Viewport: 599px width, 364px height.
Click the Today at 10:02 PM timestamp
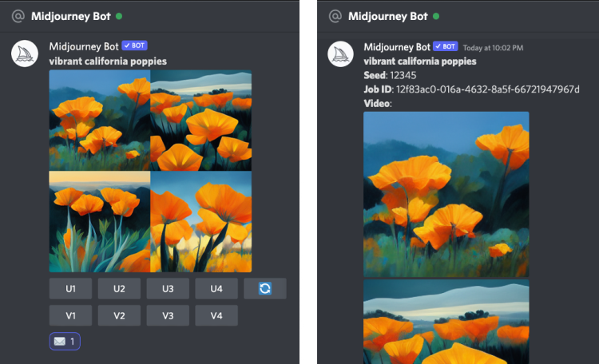(494, 48)
